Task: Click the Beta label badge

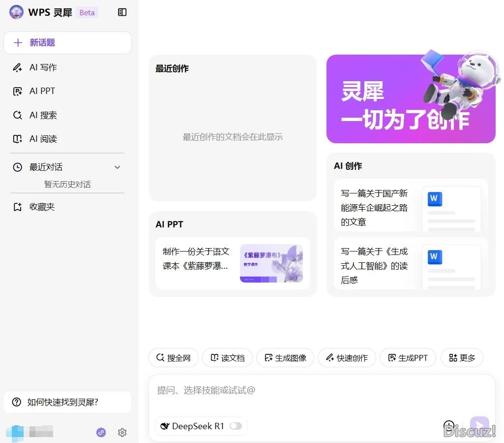Action: pos(87,12)
